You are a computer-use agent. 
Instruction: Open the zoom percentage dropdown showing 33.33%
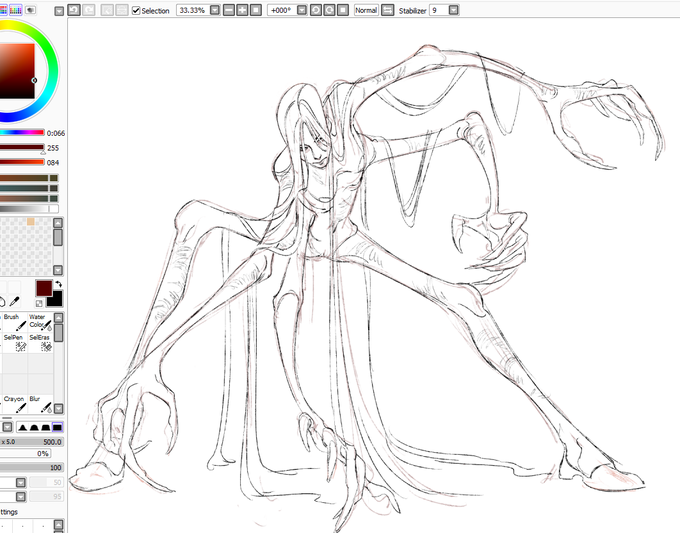pos(215,10)
